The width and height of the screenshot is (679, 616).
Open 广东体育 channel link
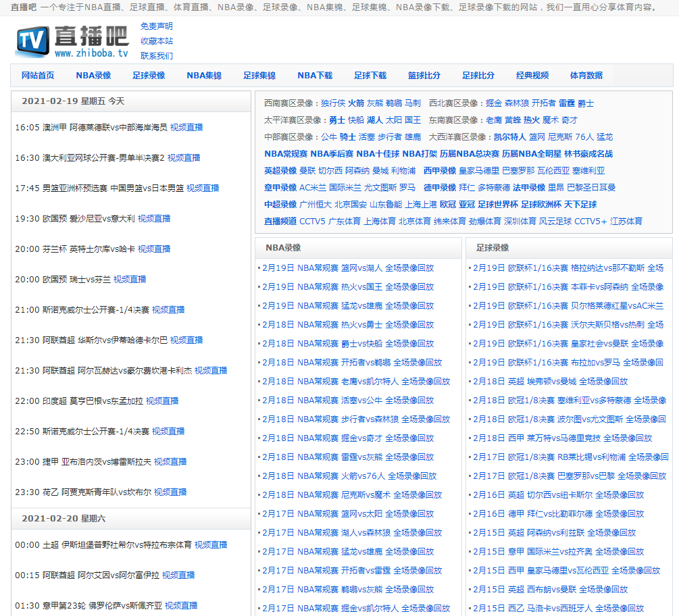[345, 221]
